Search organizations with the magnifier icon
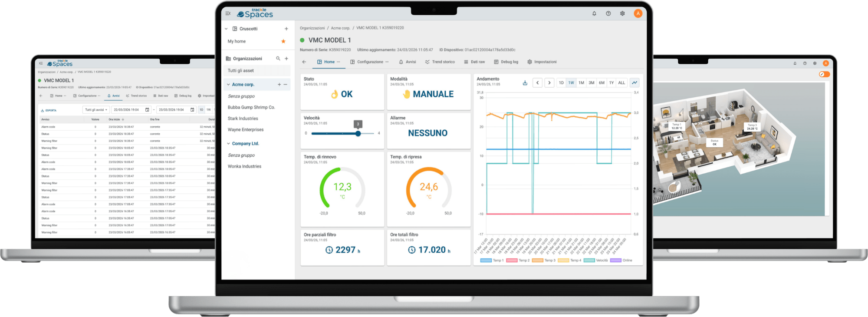 (278, 58)
